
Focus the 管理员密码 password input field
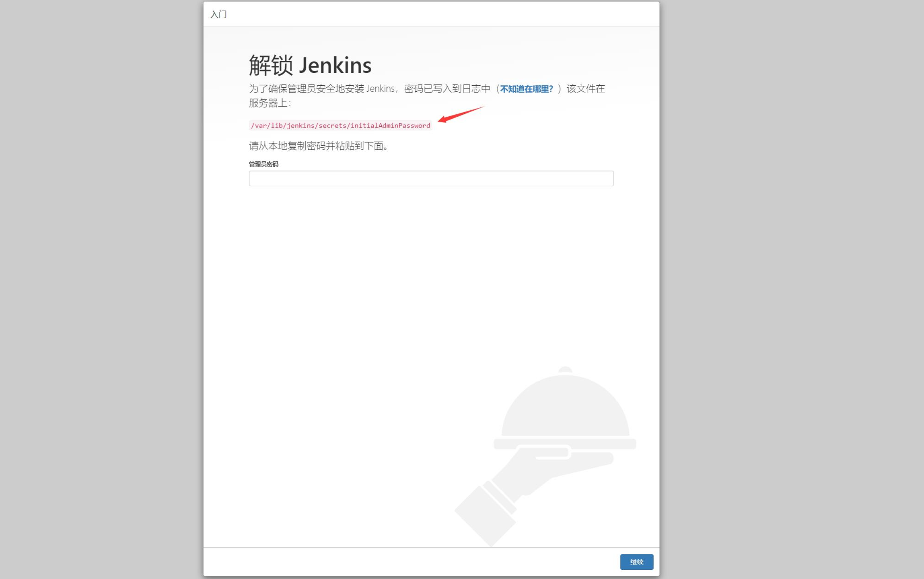431,178
